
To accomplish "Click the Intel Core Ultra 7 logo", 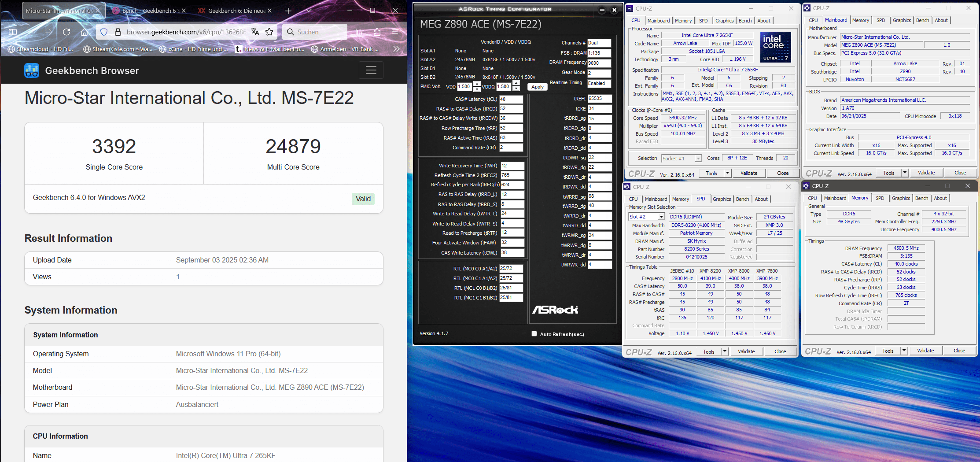I will 776,47.
